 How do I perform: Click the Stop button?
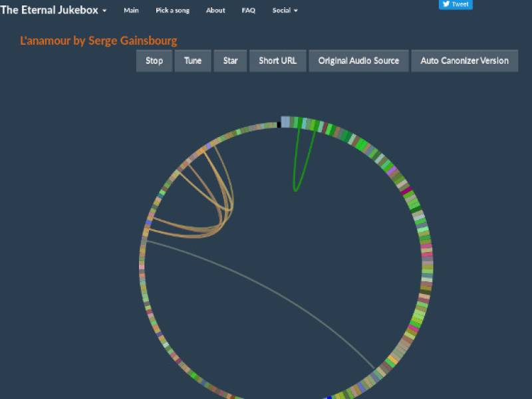[154, 61]
